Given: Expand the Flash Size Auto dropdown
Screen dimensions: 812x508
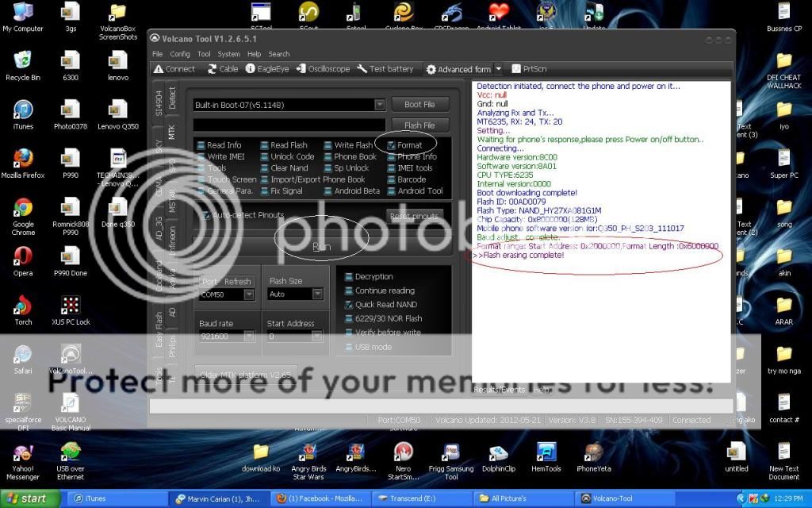Looking at the screenshot, I should (317, 294).
